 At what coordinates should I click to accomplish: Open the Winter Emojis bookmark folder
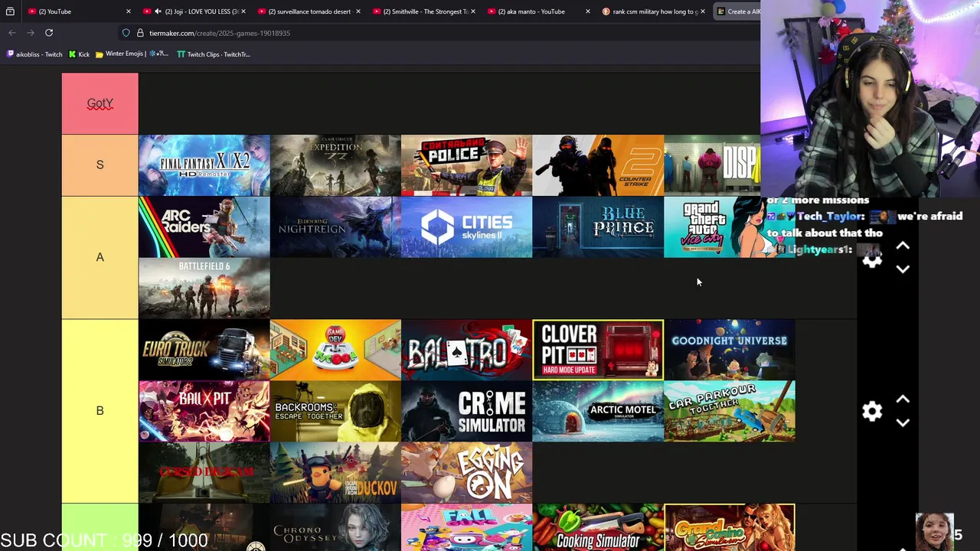[132, 54]
